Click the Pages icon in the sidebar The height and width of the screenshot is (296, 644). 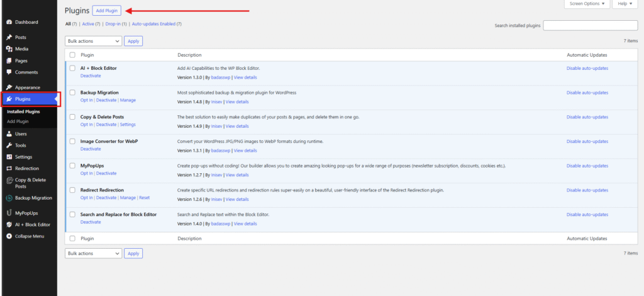point(9,61)
